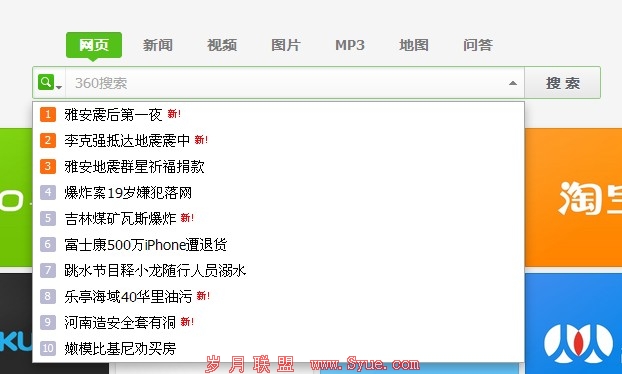Click the 新! tag beside 李克强抵达地震震中
Viewport: 622px width, 374px height.
(202, 140)
